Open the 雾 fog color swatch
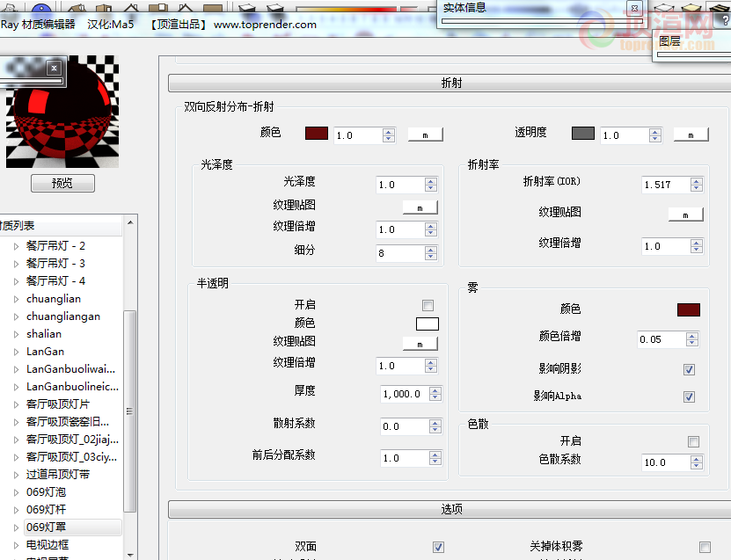 689,309
